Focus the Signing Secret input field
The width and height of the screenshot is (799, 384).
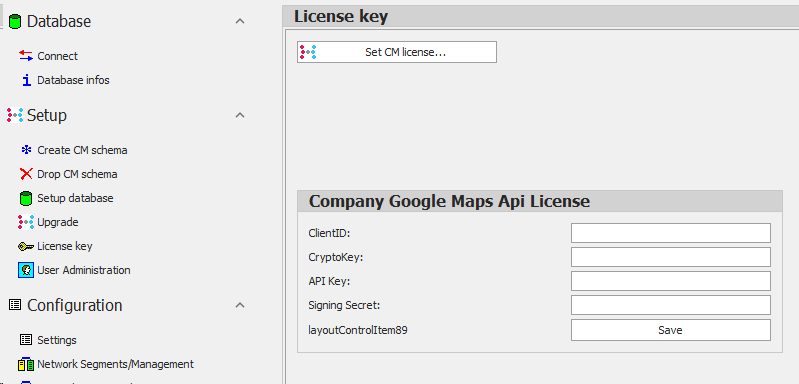pos(671,305)
